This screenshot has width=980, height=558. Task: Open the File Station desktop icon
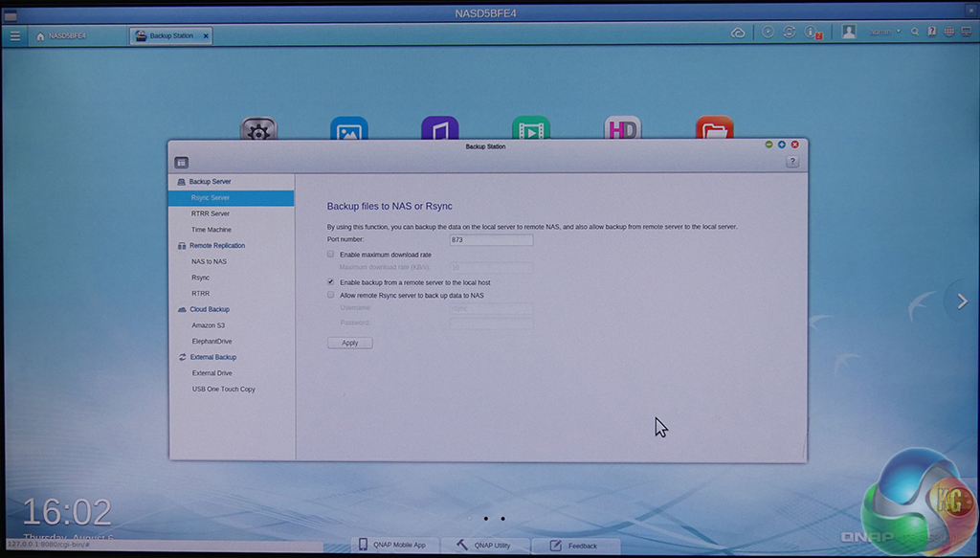pyautogui.click(x=714, y=128)
